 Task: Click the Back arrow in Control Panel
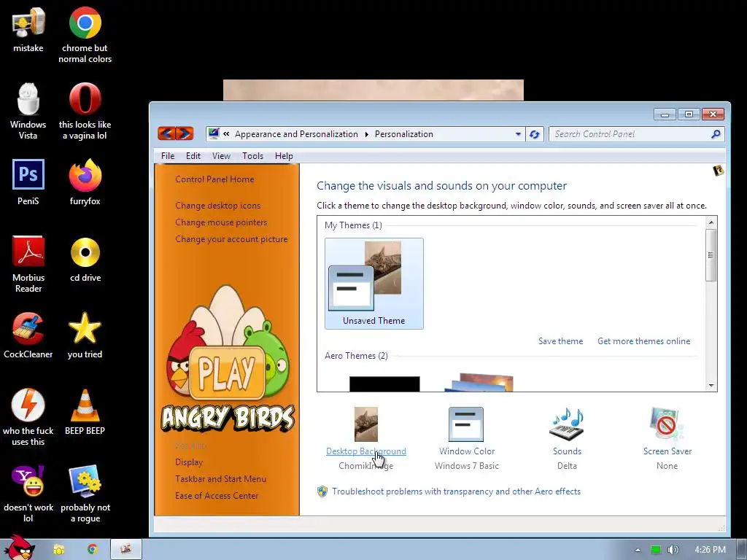(x=166, y=134)
